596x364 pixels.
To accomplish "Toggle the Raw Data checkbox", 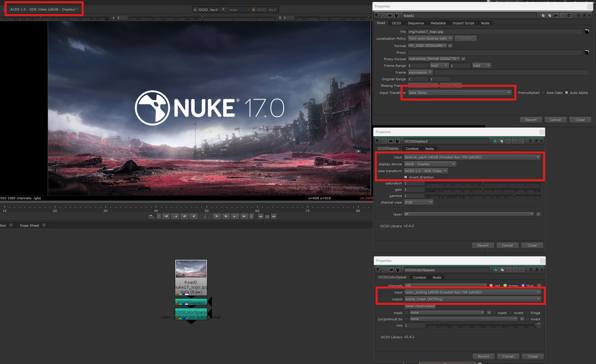I will tap(543, 93).
